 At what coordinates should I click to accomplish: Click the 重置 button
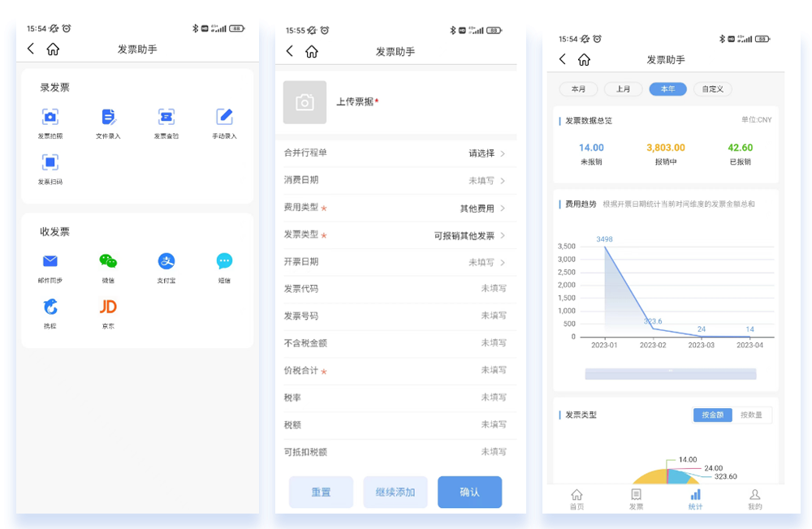(x=321, y=492)
